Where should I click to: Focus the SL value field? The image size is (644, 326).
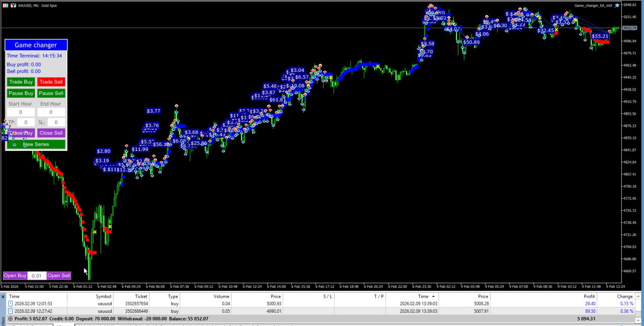coord(56,122)
